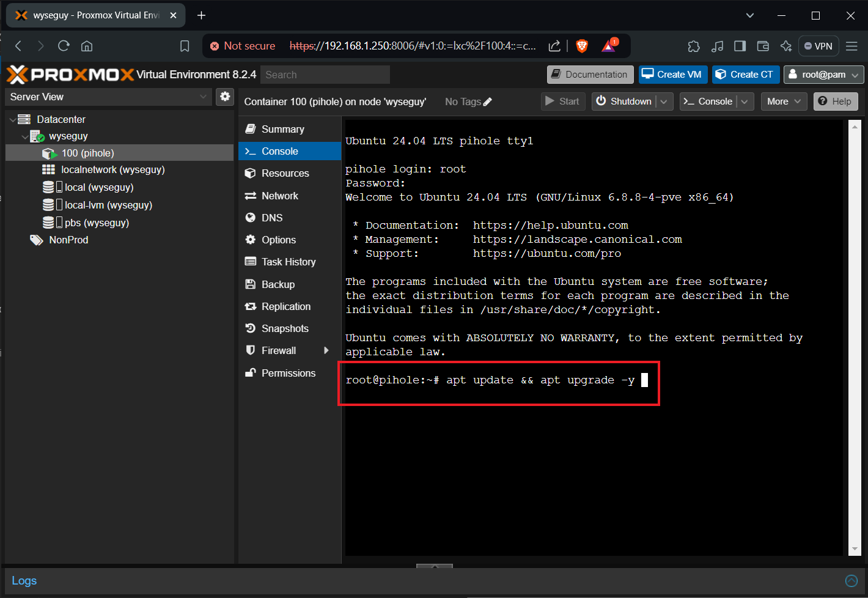This screenshot has height=598, width=868.
Task: Open Brave wallet icon
Action: [763, 46]
